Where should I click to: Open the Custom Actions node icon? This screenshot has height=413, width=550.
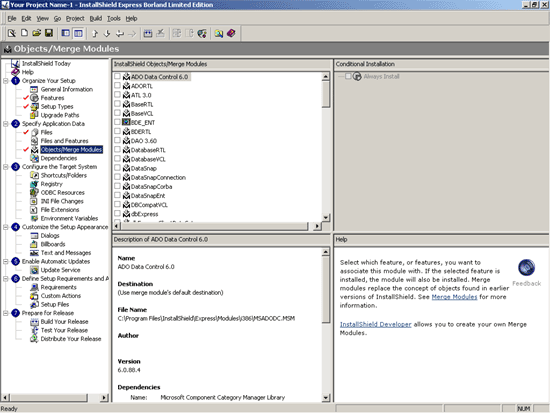tap(34, 296)
